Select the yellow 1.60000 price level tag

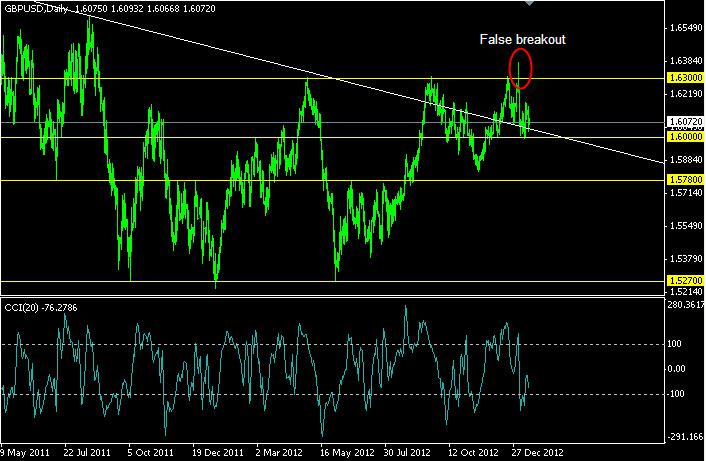click(685, 137)
